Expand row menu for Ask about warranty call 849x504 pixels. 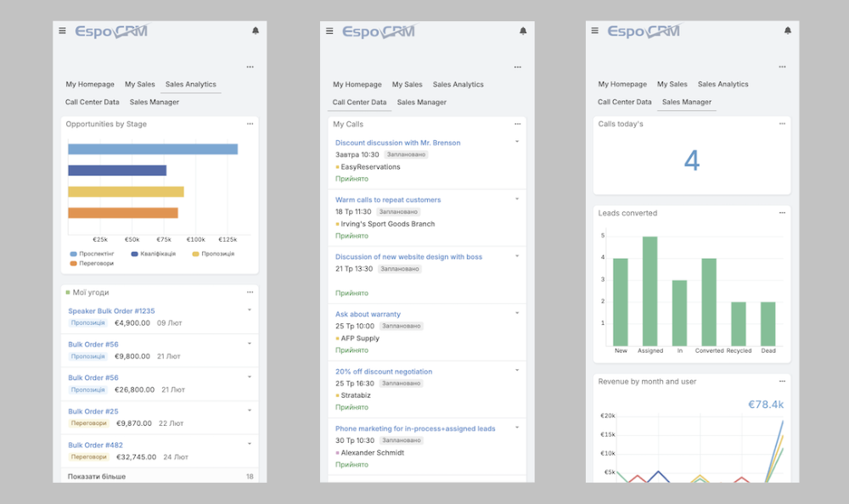pos(517,313)
